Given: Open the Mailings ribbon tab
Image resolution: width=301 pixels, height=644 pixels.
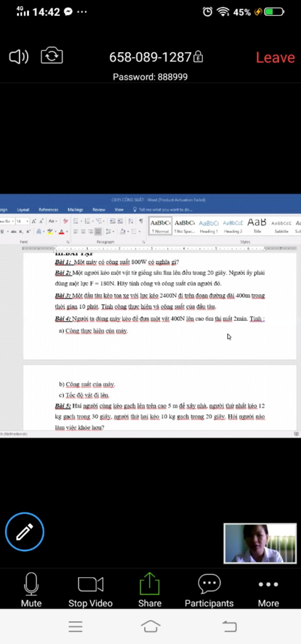Looking at the screenshot, I should pos(75,210).
